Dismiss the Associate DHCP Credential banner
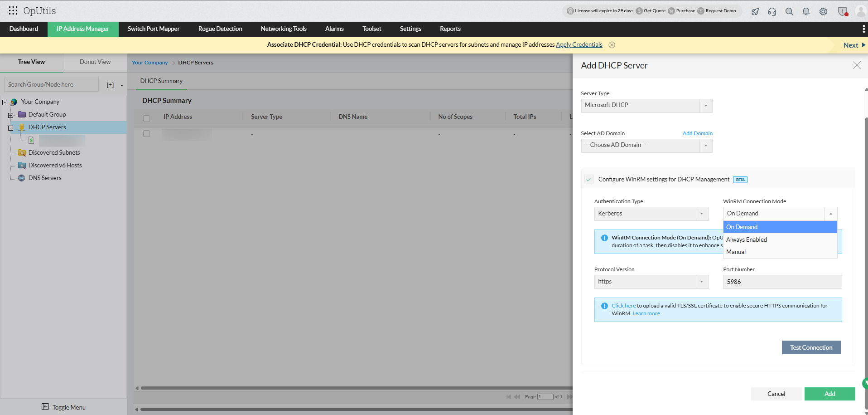The width and height of the screenshot is (868, 415). click(x=612, y=45)
